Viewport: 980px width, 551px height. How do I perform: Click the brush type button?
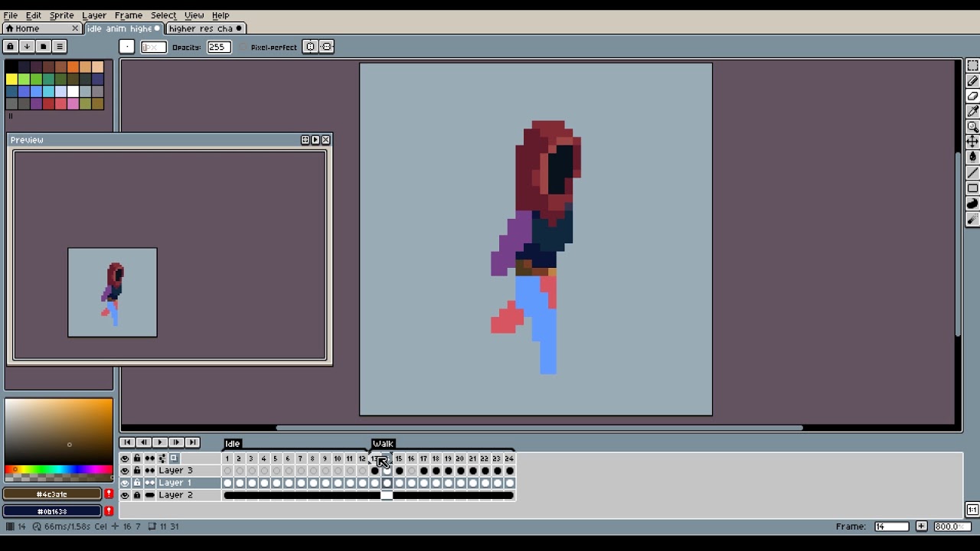click(127, 47)
